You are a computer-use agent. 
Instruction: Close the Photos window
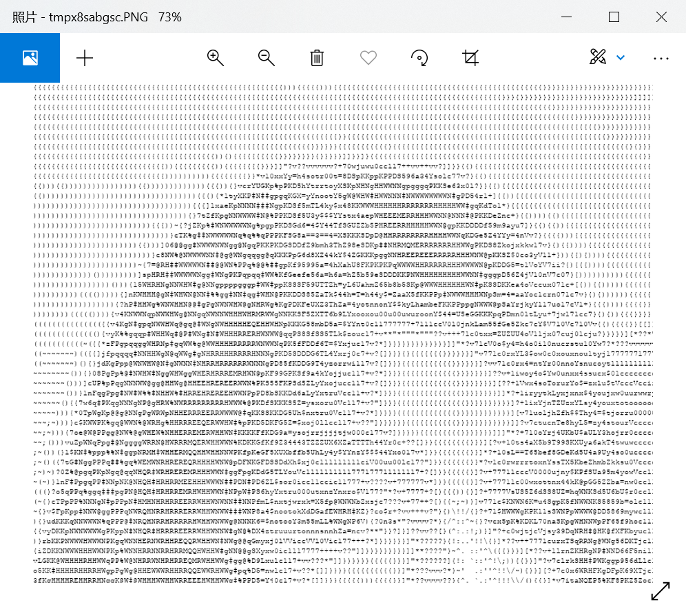661,17
